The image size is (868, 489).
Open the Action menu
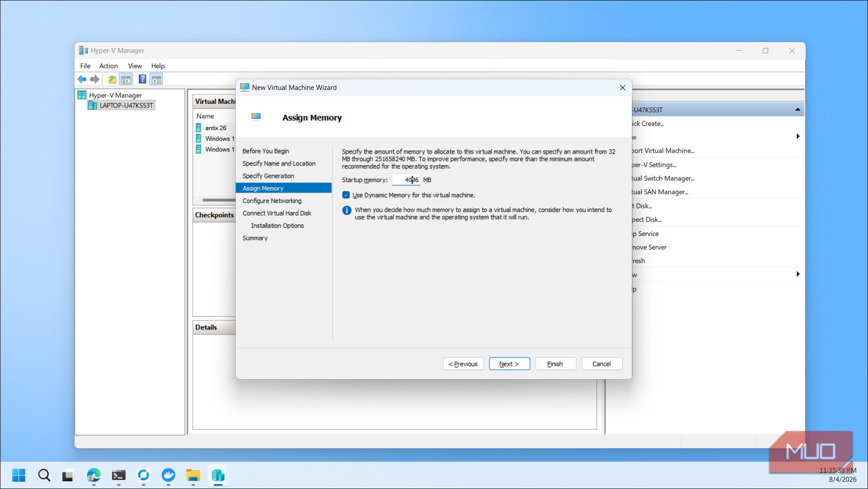pyautogui.click(x=108, y=66)
